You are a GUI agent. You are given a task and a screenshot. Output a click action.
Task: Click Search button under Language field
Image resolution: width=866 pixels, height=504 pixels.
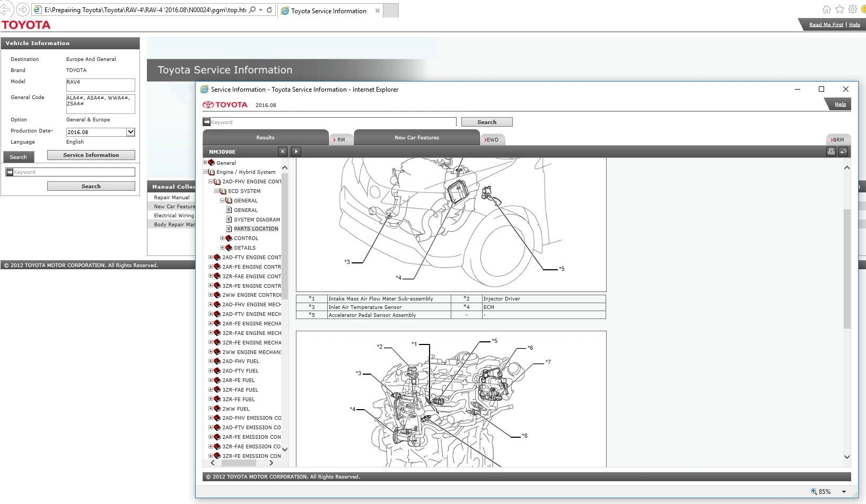(19, 157)
